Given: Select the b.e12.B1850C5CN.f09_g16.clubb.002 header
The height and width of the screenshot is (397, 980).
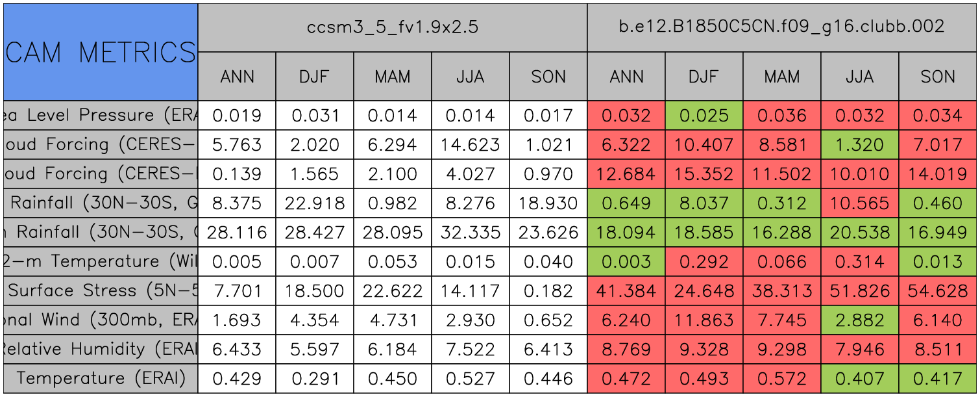Looking at the screenshot, I should click(x=782, y=27).
